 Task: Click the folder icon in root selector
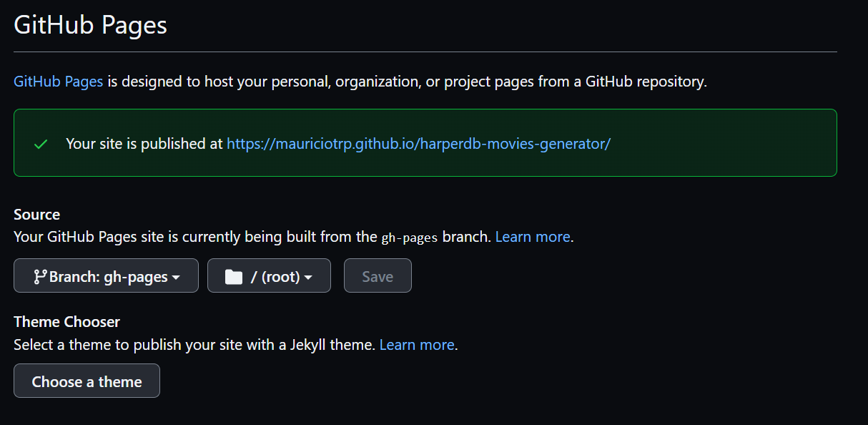234,277
